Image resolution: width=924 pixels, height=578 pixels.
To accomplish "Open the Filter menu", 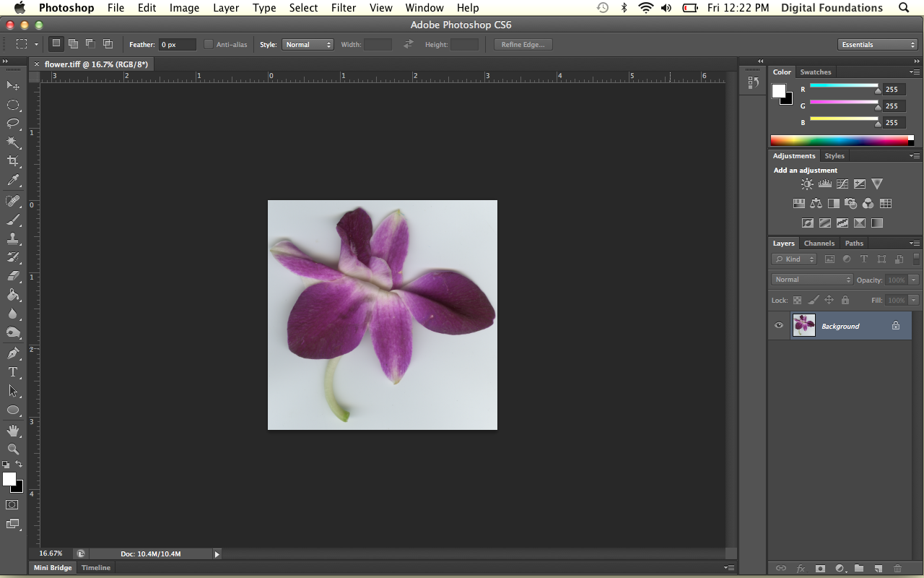I will pyautogui.click(x=344, y=8).
